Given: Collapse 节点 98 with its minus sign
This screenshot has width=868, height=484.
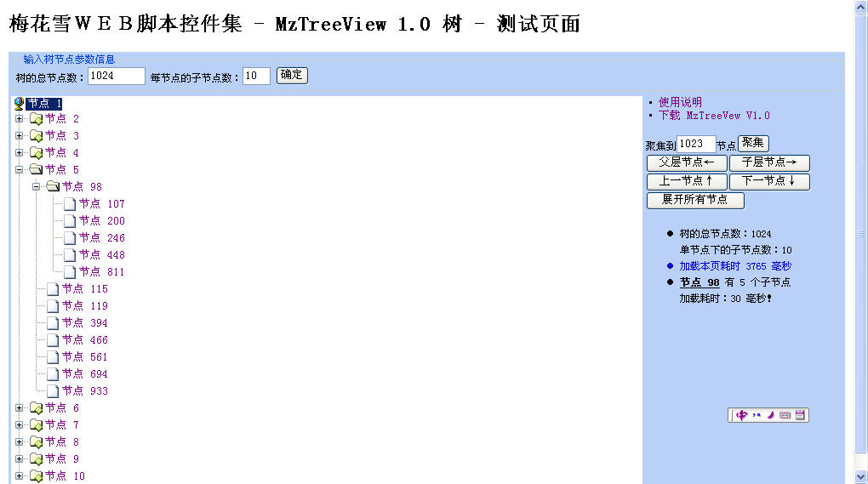Looking at the screenshot, I should pos(36,187).
